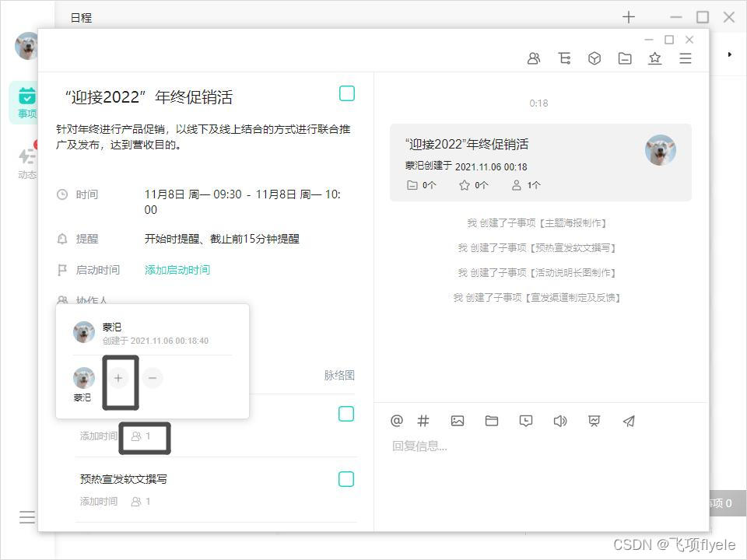Click the folder count 0个 in message card
747x560 pixels.
pos(421,185)
